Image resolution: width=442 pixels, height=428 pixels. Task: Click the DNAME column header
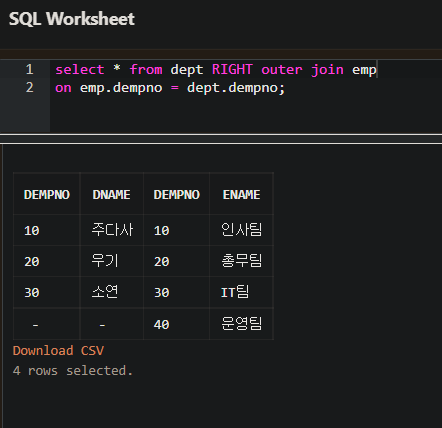[x=111, y=195]
